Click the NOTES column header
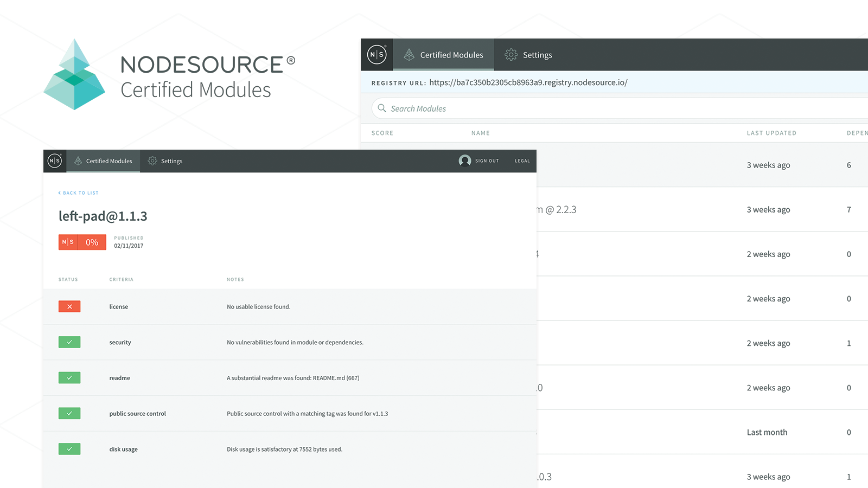 point(235,280)
